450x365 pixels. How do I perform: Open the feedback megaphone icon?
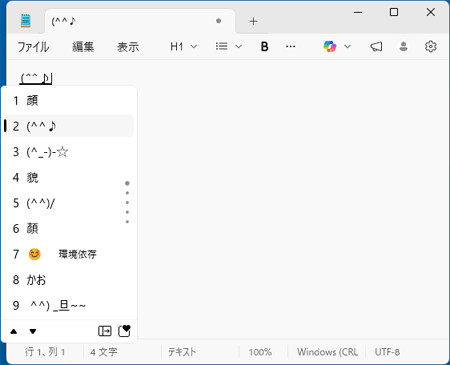coord(376,46)
